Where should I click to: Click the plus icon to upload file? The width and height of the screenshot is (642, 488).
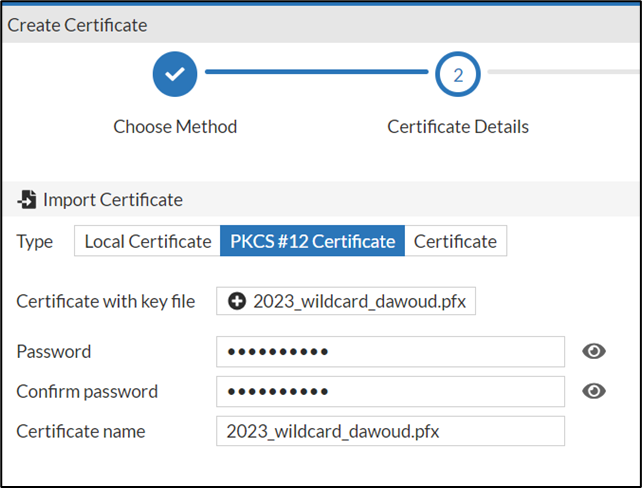pyautogui.click(x=237, y=301)
